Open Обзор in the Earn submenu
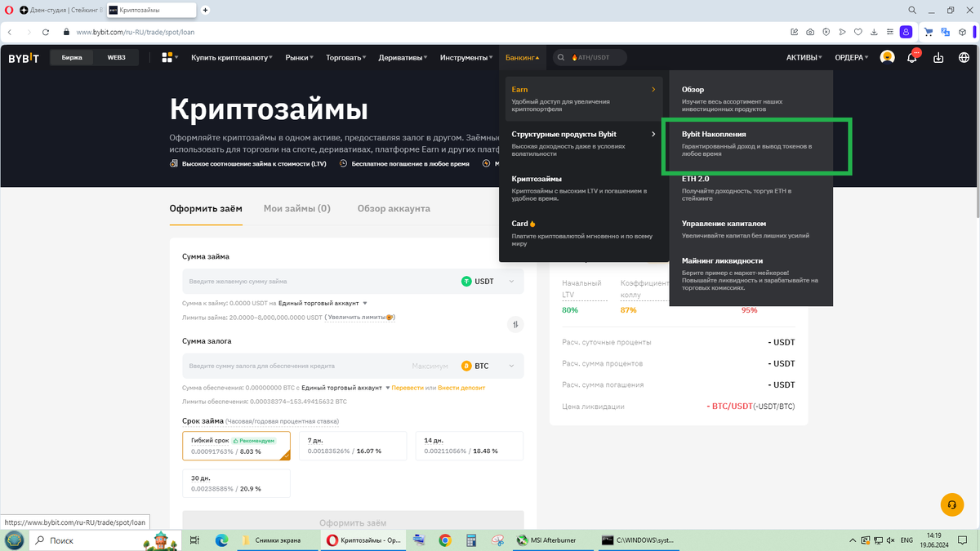 click(x=750, y=98)
